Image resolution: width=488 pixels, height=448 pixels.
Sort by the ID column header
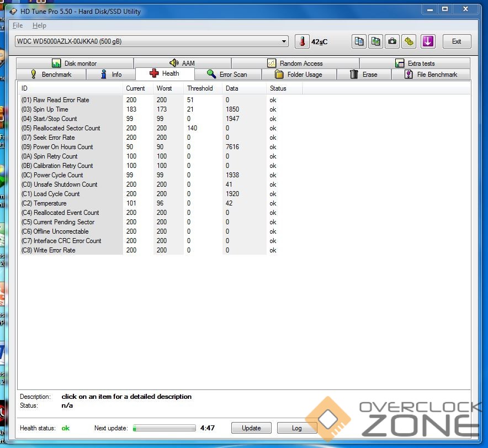[71, 88]
